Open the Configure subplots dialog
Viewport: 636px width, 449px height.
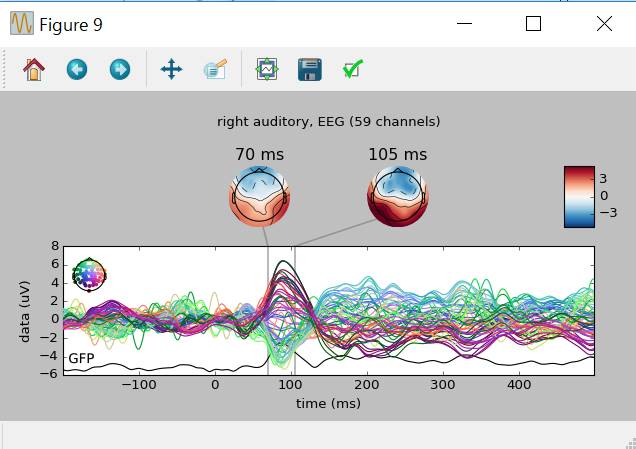(x=267, y=69)
